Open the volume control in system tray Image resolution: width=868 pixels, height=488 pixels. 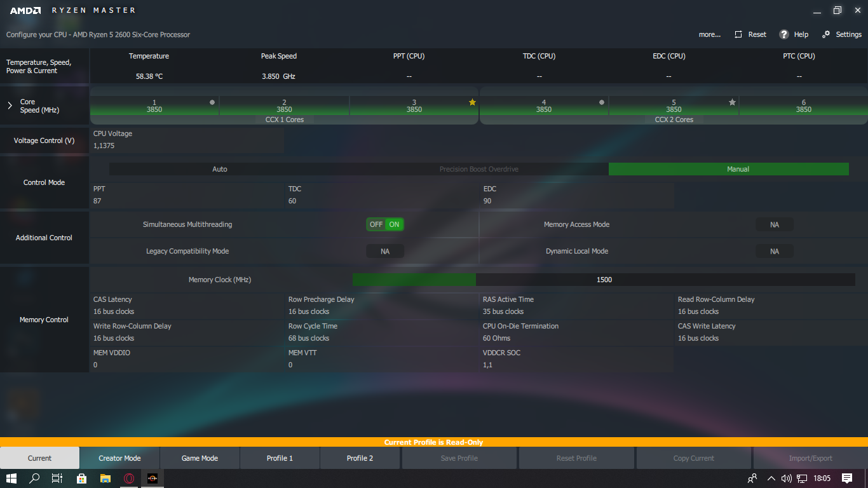pos(787,478)
